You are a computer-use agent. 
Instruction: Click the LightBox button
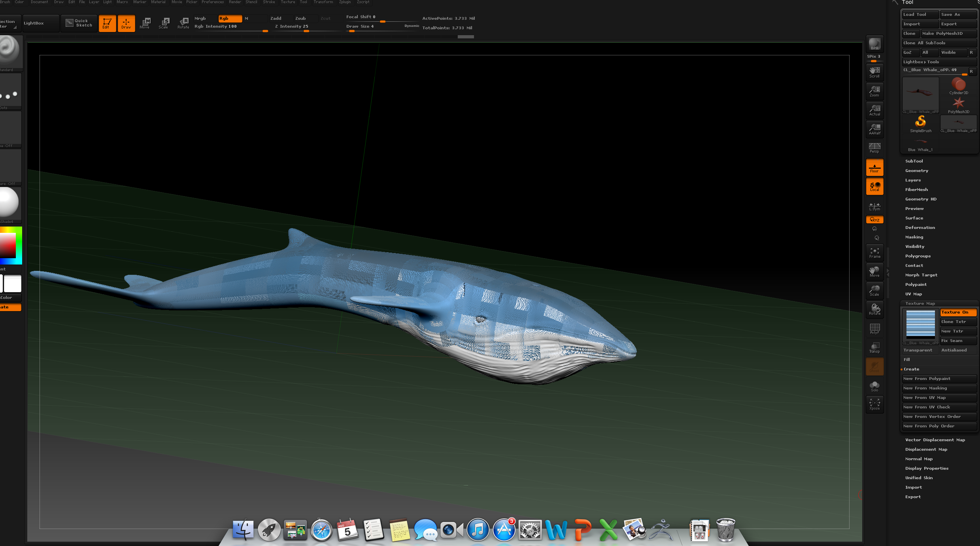[34, 23]
